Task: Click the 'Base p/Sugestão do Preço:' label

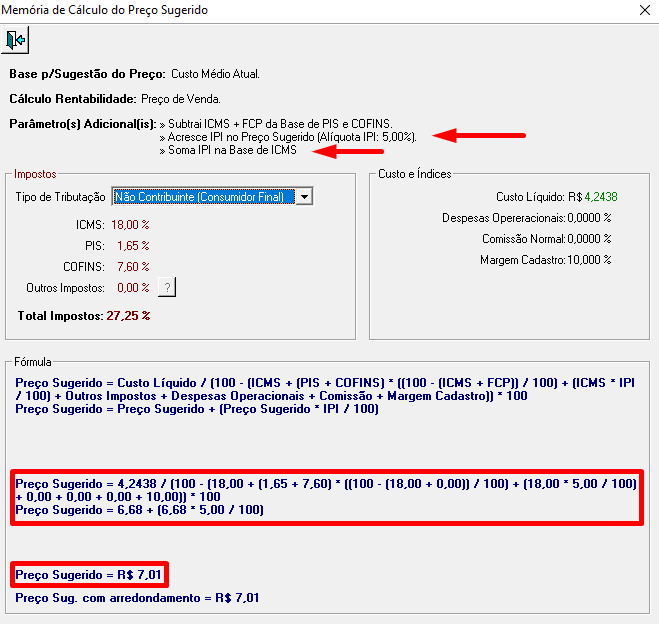Action: 87,74
